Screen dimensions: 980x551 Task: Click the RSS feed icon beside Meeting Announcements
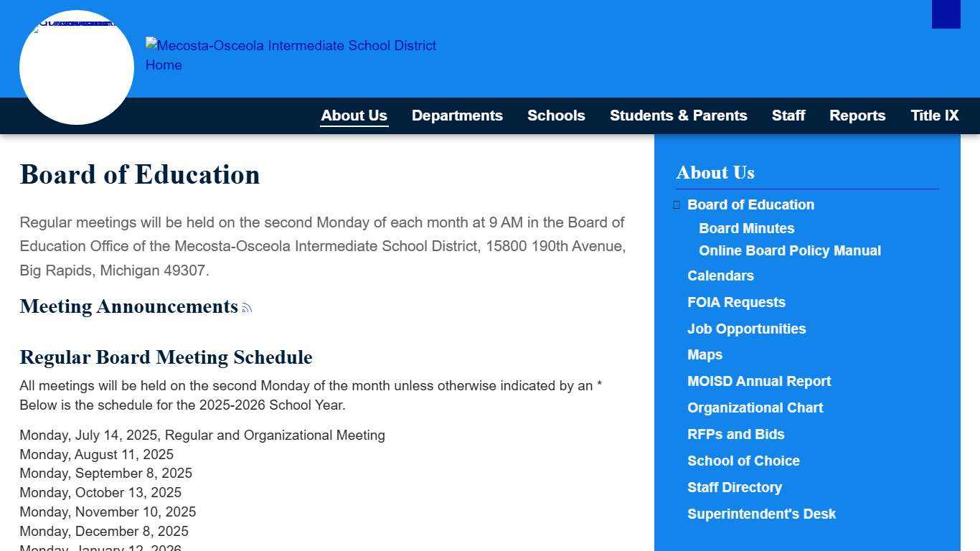[247, 306]
